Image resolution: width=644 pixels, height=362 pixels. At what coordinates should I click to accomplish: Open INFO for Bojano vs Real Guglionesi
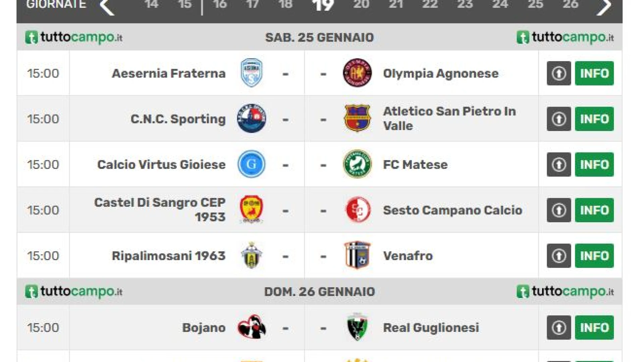click(x=594, y=327)
